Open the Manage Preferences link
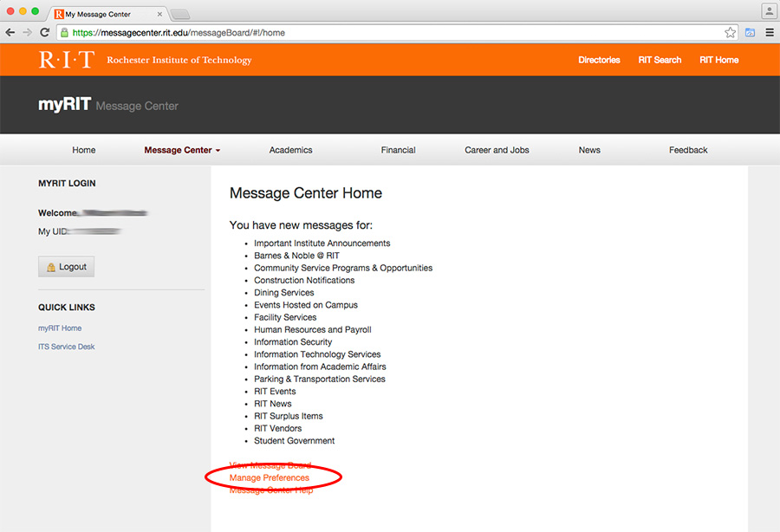 [x=270, y=477]
